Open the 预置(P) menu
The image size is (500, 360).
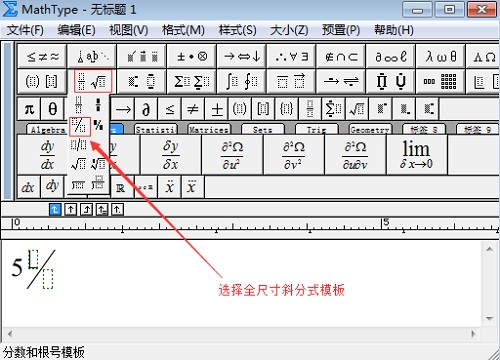(x=341, y=30)
